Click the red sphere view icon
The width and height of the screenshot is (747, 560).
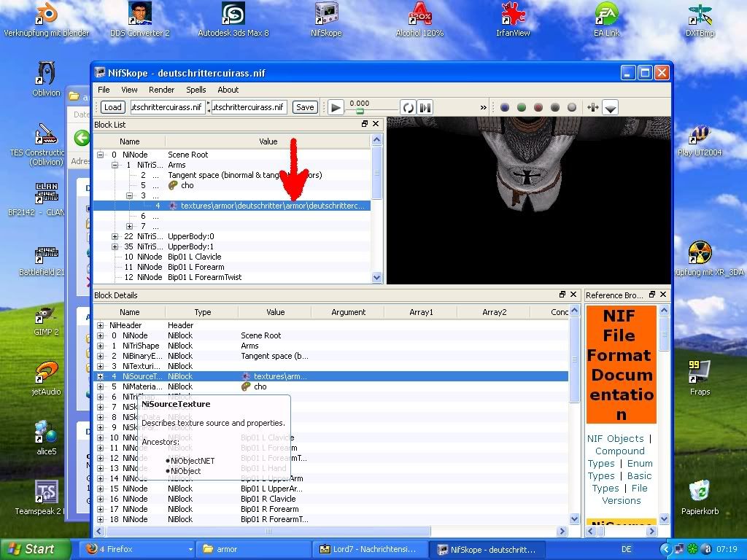pyautogui.click(x=538, y=108)
